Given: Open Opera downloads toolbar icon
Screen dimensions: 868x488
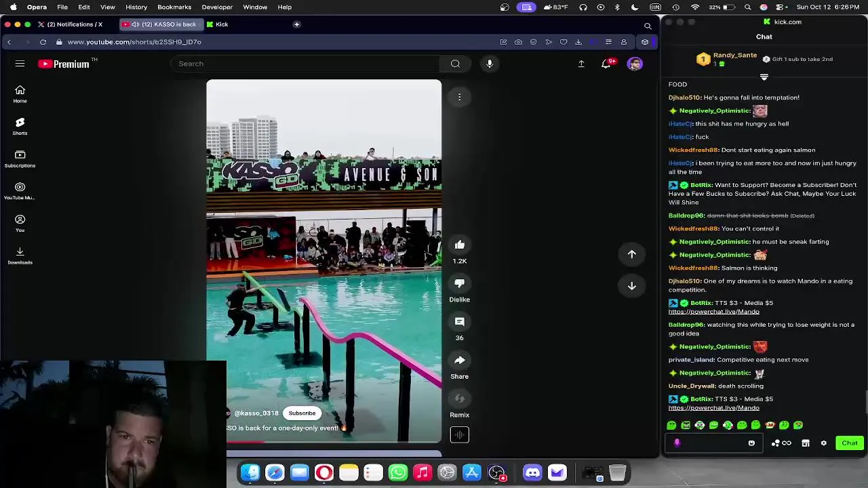Looking at the screenshot, I should tap(578, 42).
